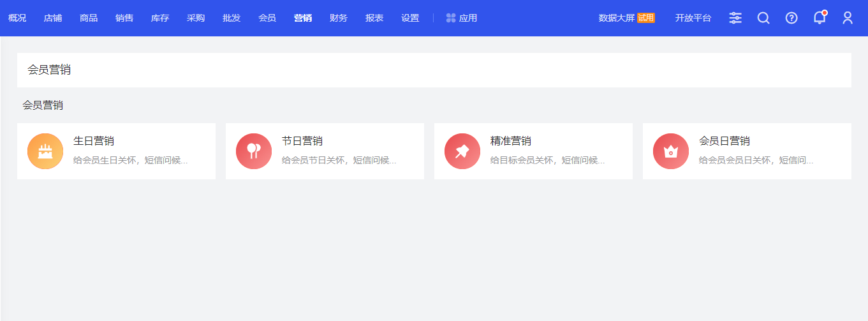Go to the 概况 overview tab
Screen dimensions: 868x321
(17, 18)
